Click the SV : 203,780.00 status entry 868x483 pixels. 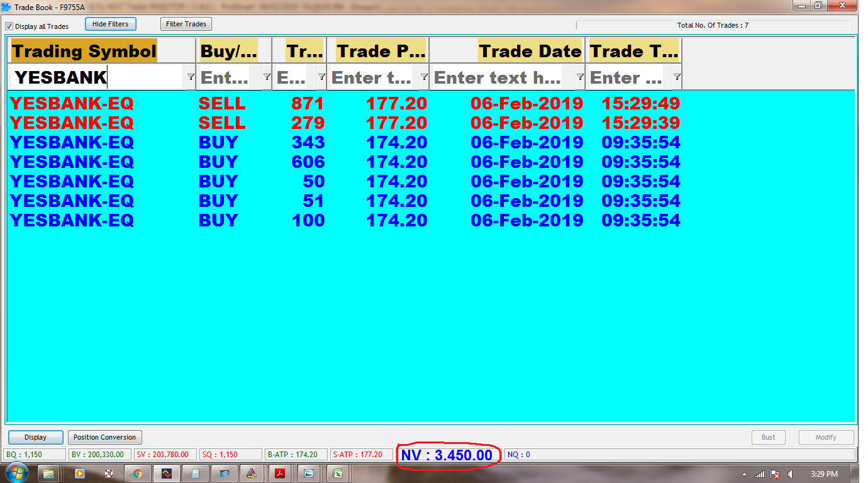click(x=165, y=455)
